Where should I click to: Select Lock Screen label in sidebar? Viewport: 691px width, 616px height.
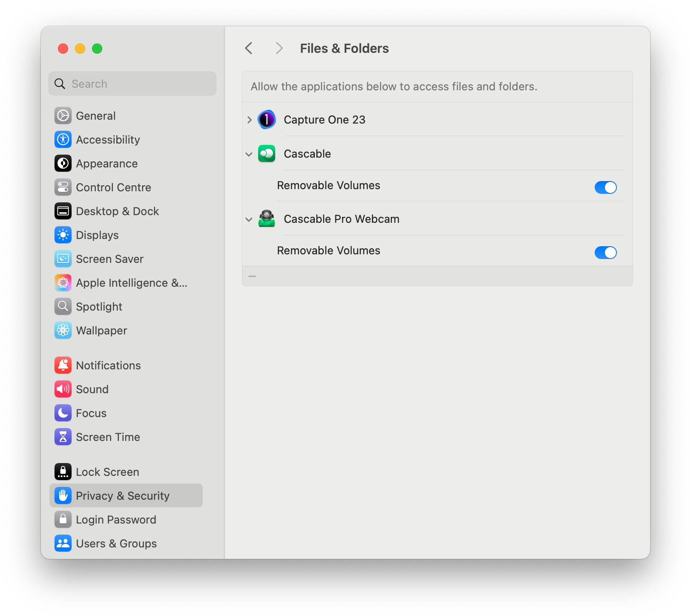tap(107, 472)
